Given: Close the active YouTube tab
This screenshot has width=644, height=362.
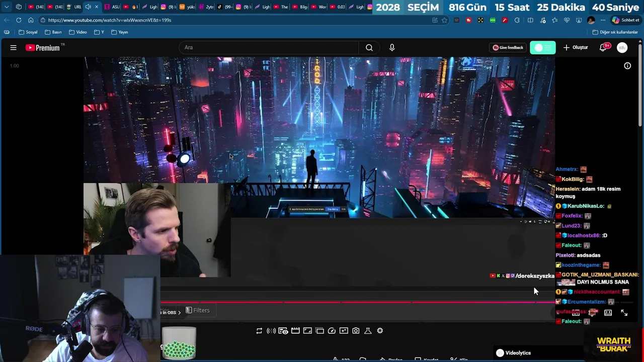Looking at the screenshot, I should 97,7.
